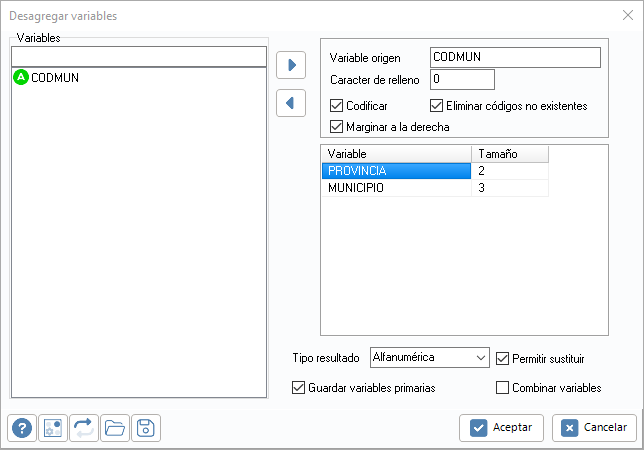Viewport: 644px width, 450px height.
Task: Click the green A icon beside CODMUN
Action: pyautogui.click(x=21, y=77)
